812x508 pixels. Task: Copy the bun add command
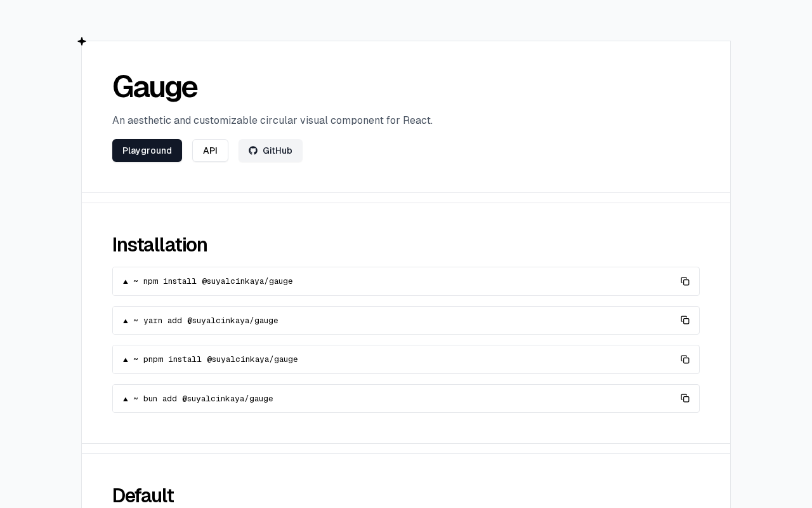click(x=685, y=398)
